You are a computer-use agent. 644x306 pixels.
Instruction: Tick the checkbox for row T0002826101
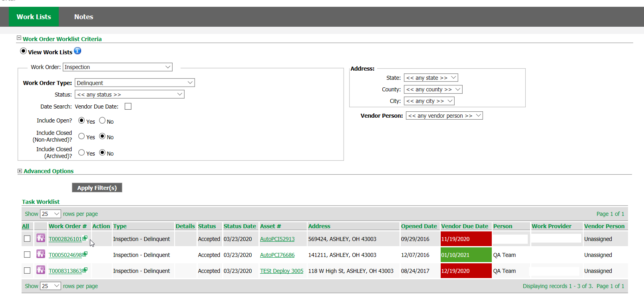[27, 239]
